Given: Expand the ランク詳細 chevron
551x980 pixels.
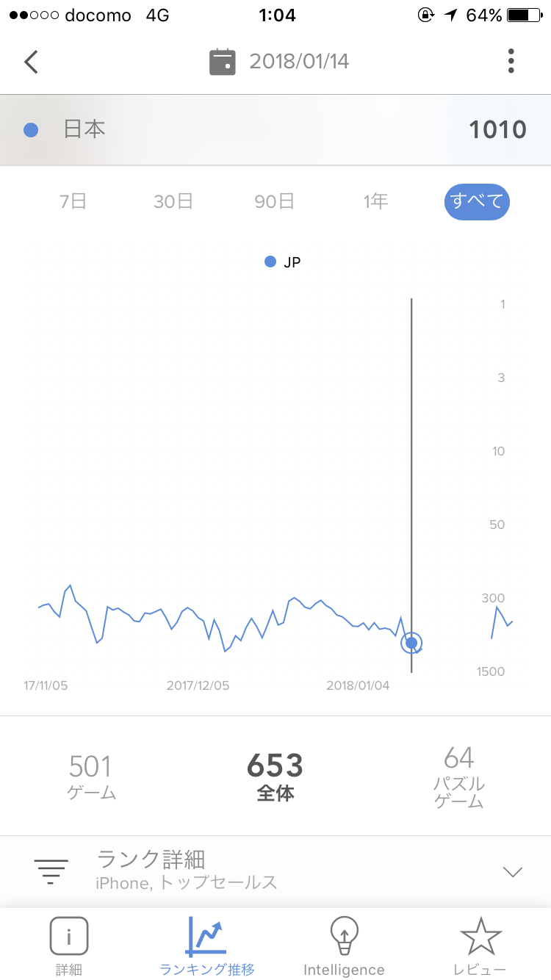Looking at the screenshot, I should coord(512,872).
